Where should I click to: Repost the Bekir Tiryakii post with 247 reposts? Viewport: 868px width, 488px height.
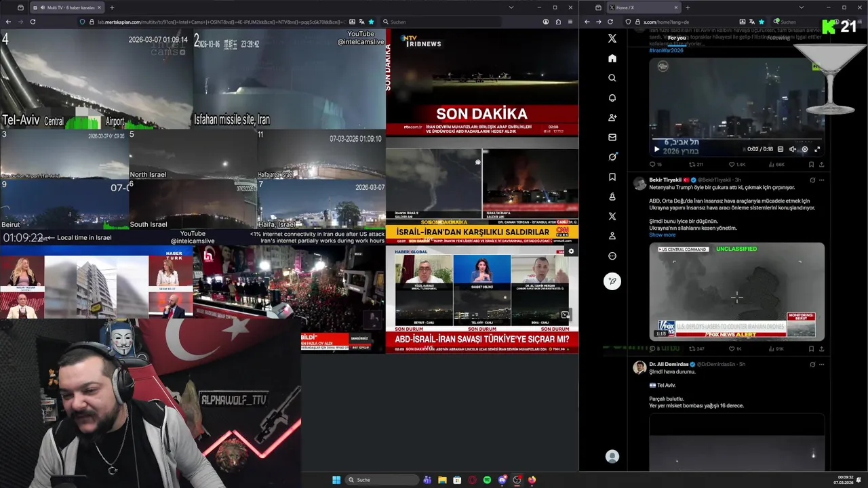click(x=696, y=349)
